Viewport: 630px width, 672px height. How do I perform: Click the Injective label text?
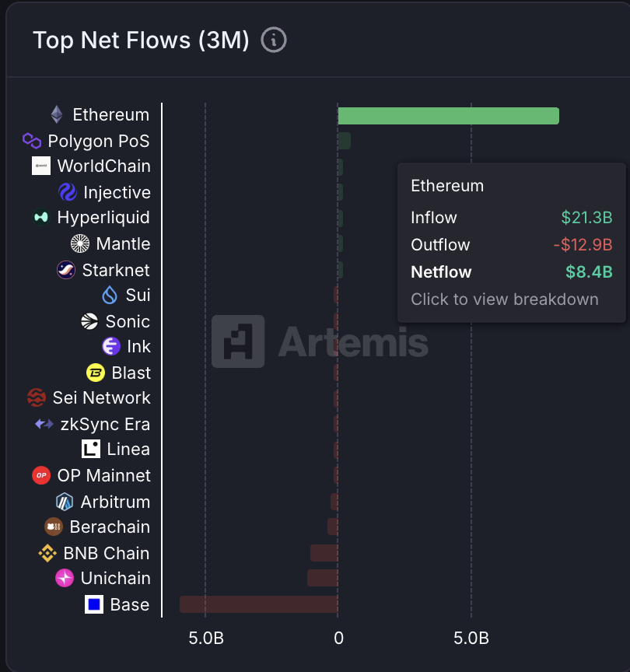pyautogui.click(x=117, y=192)
